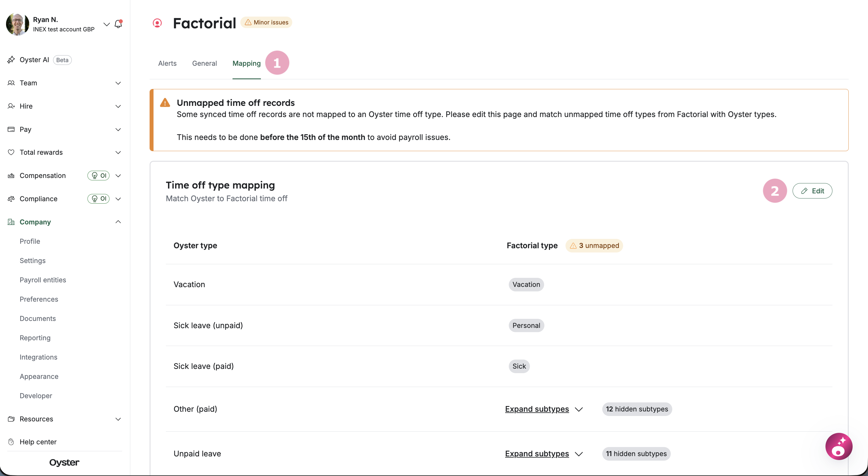Collapse the Company menu chevron
Screen dimensions: 868x476
coord(118,222)
